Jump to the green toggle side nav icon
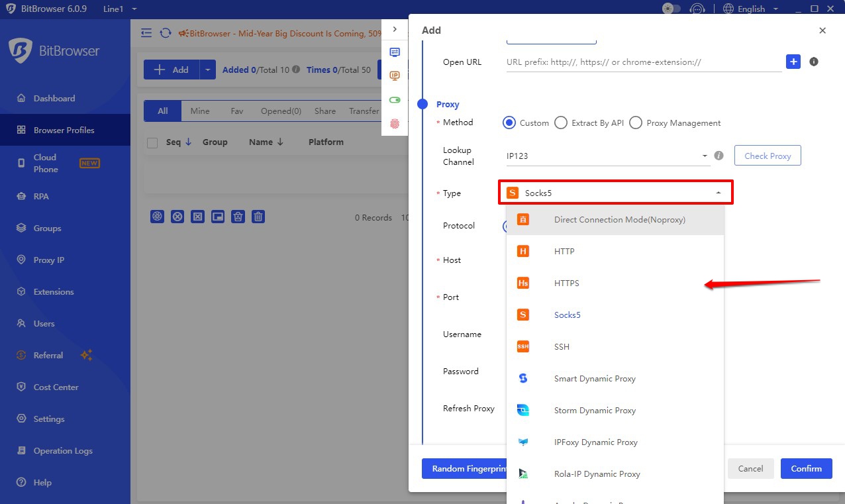Viewport: 845px width, 504px height. tap(395, 100)
